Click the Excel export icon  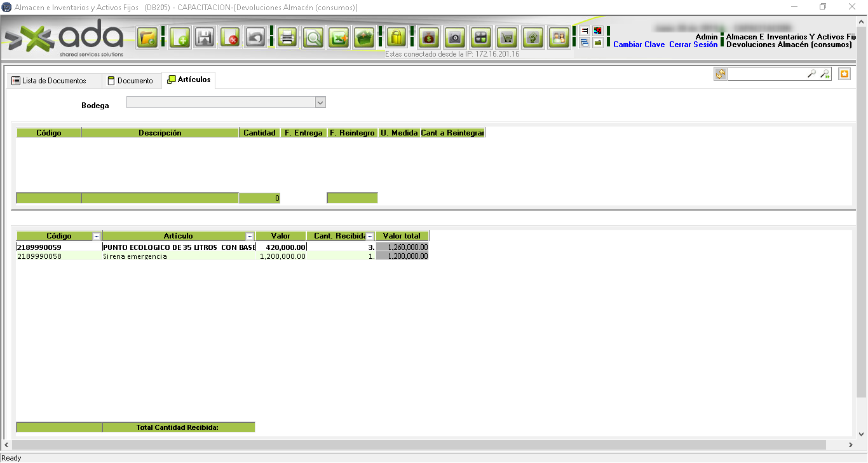[x=339, y=38]
